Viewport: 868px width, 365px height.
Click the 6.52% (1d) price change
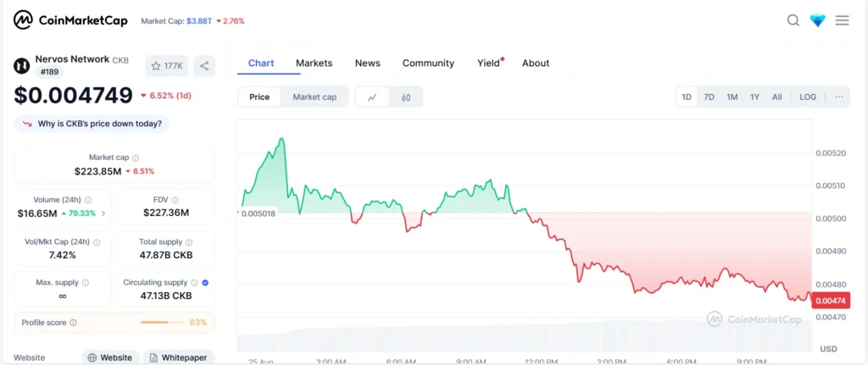click(170, 96)
